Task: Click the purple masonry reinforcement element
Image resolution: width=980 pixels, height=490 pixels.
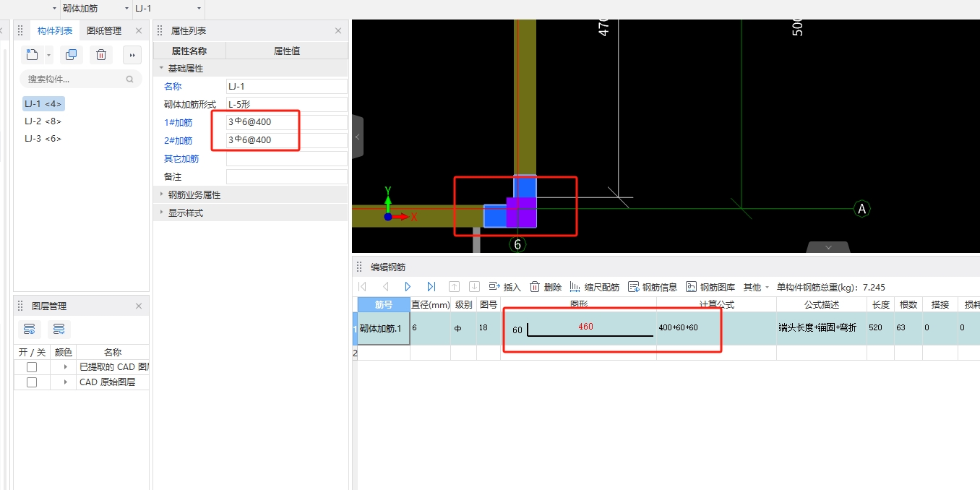Action: pos(522,212)
